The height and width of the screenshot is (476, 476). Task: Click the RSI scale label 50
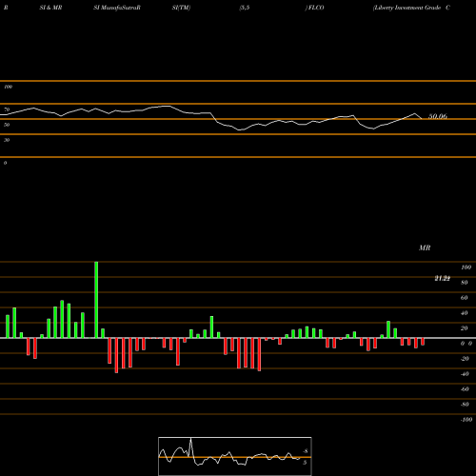point(7,125)
